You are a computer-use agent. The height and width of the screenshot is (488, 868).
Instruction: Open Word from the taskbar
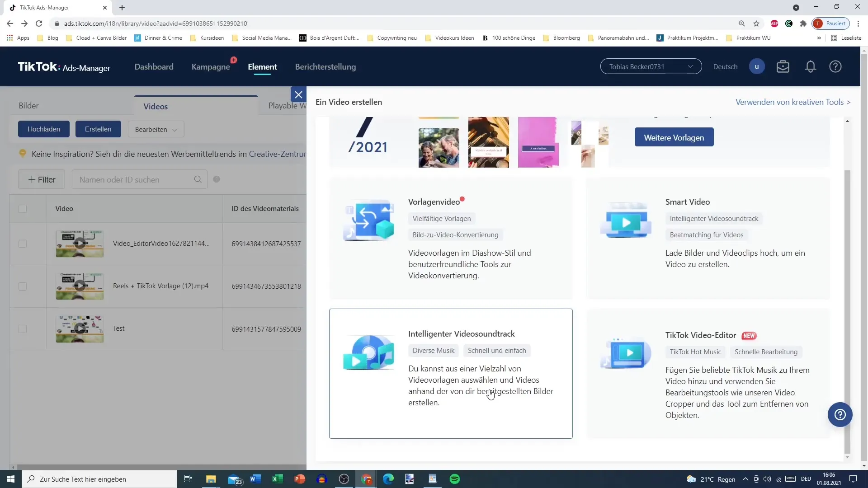tap(255, 479)
